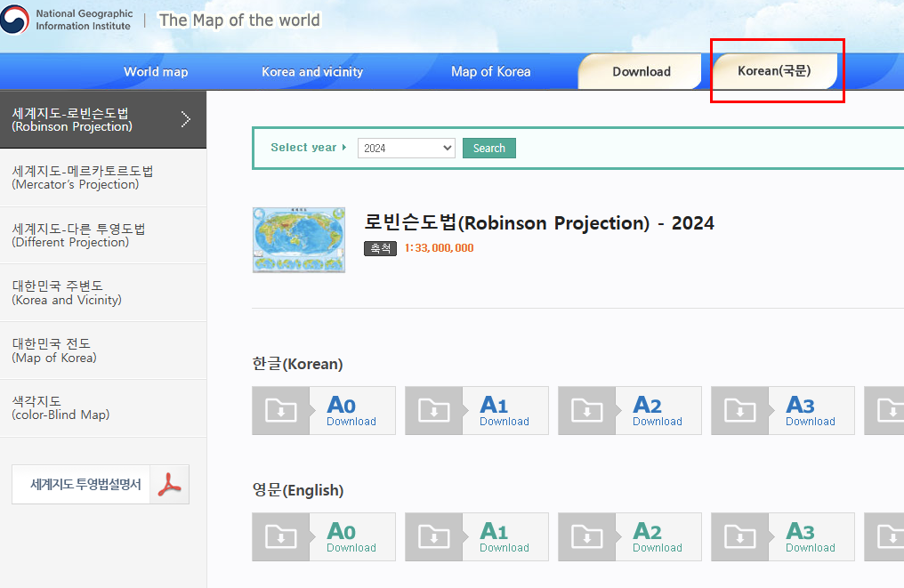Click English A3 download folder icon
904x588 pixels.
(x=740, y=536)
